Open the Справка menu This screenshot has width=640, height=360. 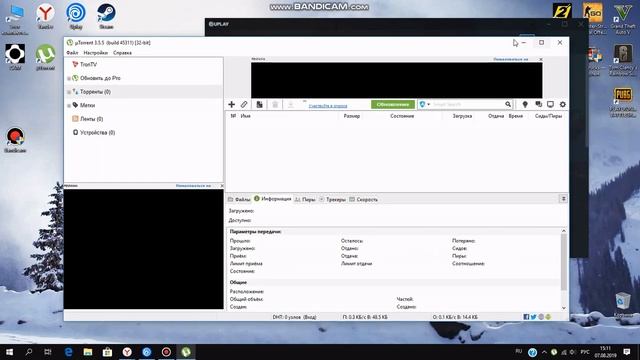pos(122,53)
